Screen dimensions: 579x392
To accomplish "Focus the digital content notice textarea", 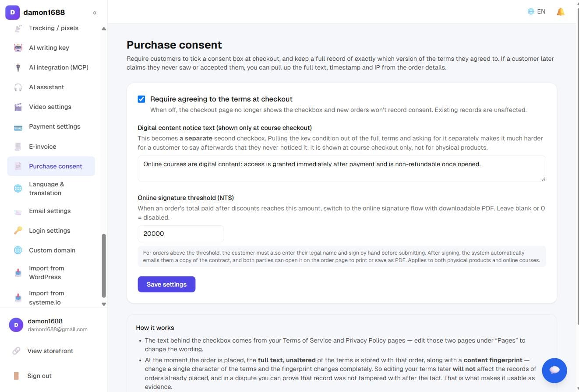I will (342, 168).
